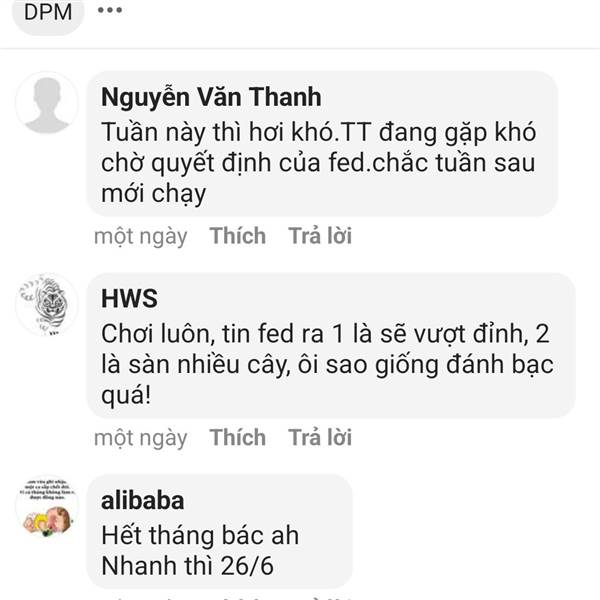Image resolution: width=600 pixels, height=600 pixels.
Task: Select the 'Hết tháng bác ah' comment bubble
Action: [x=220, y=532]
